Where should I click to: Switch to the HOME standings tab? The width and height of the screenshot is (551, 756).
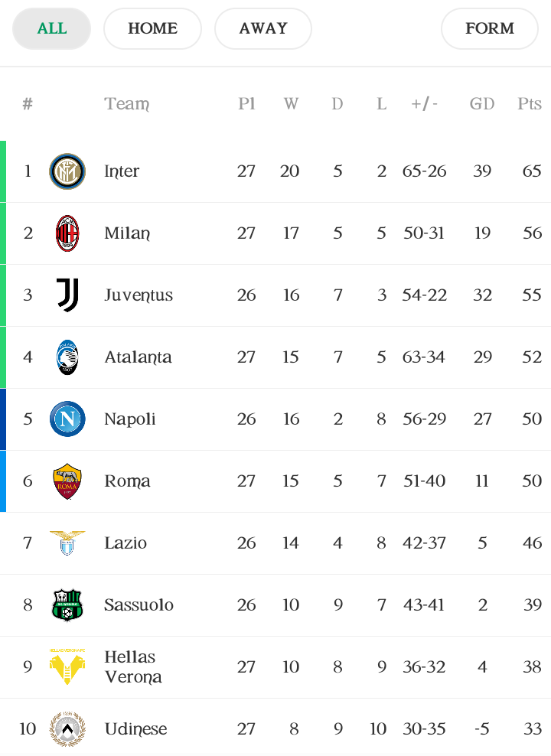coord(152,29)
